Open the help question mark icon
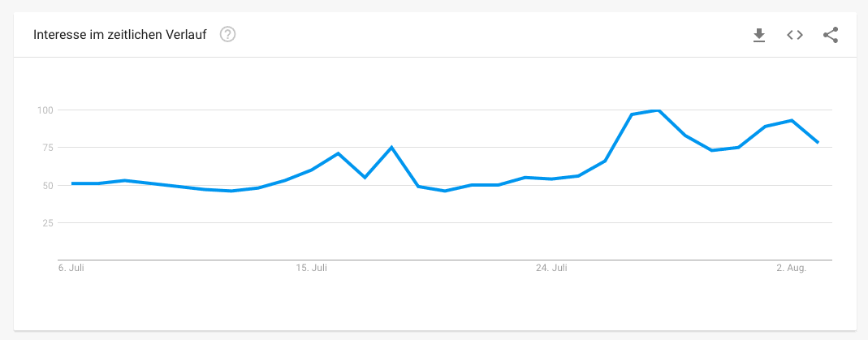Viewport: 868px width, 340px height. [x=227, y=35]
